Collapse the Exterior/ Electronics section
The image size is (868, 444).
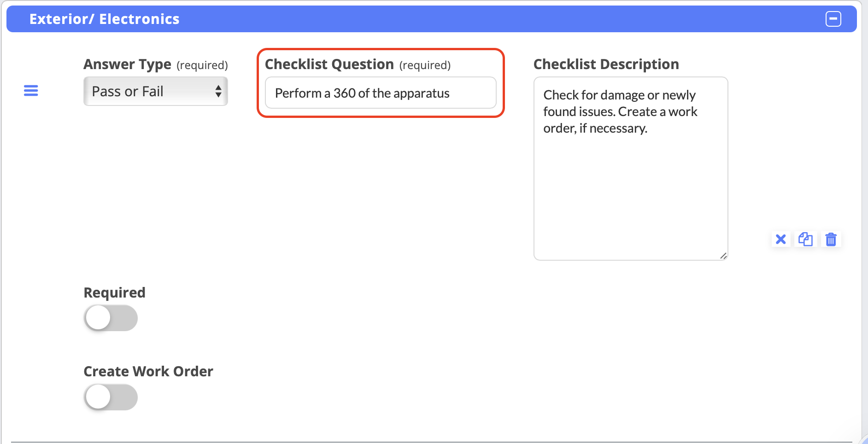[833, 19]
